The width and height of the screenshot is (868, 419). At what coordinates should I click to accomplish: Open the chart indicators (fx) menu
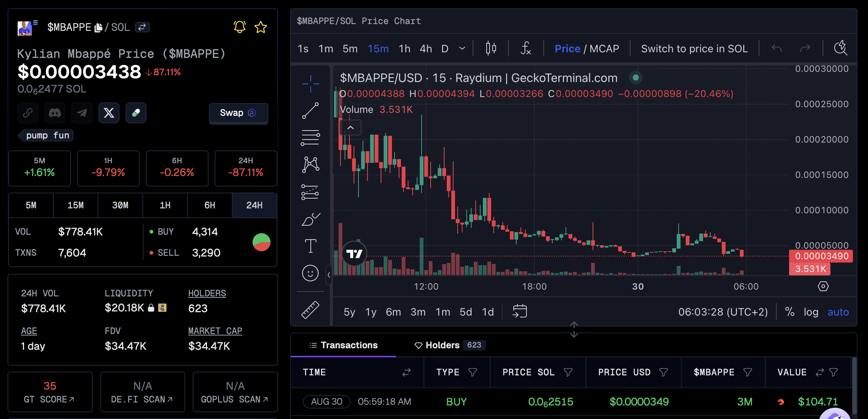(525, 49)
